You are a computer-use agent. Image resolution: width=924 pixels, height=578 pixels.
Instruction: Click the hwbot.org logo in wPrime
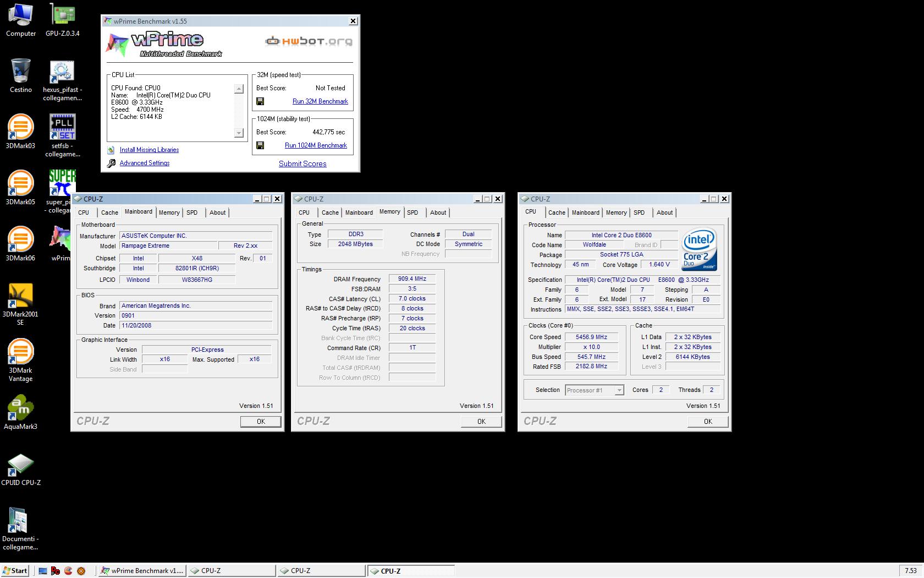click(x=309, y=41)
